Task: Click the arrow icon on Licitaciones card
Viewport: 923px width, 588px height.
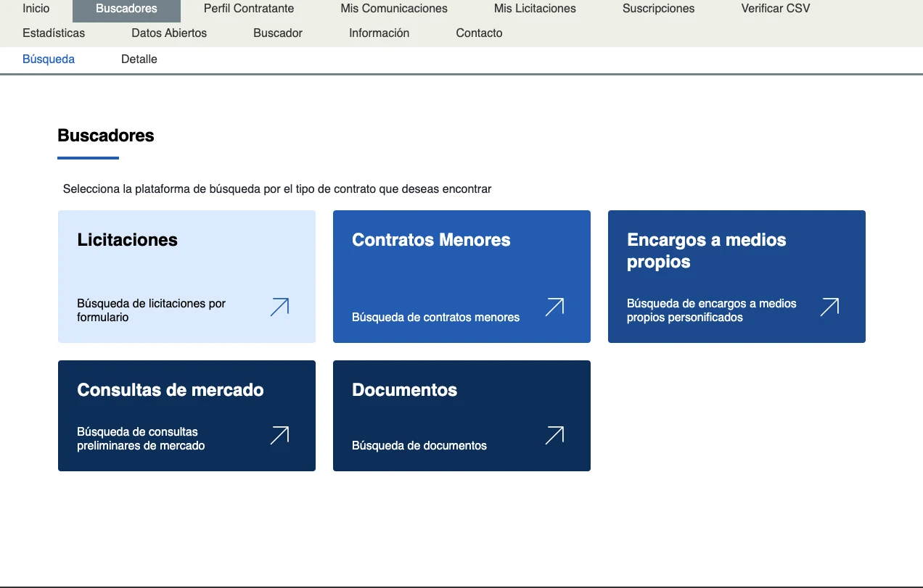Action: tap(279, 307)
